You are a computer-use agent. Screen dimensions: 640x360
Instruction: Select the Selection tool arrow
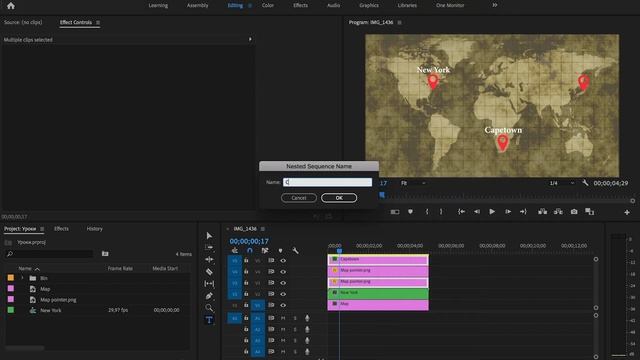click(209, 236)
